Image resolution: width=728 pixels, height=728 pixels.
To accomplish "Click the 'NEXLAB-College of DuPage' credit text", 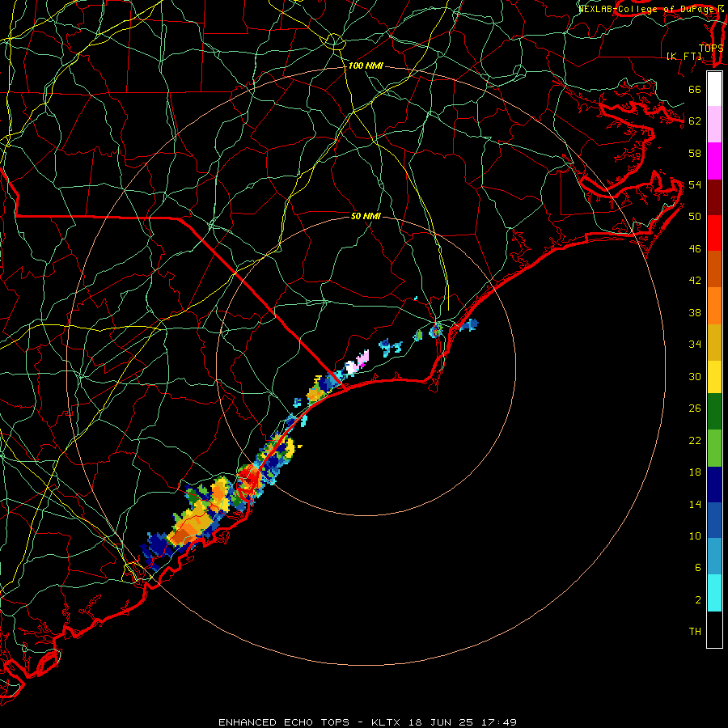I will click(647, 8).
